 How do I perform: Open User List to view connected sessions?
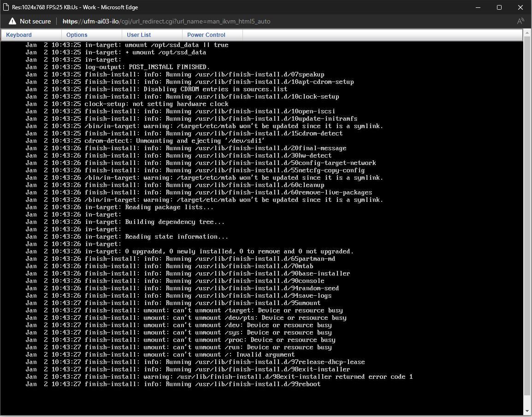[139, 35]
